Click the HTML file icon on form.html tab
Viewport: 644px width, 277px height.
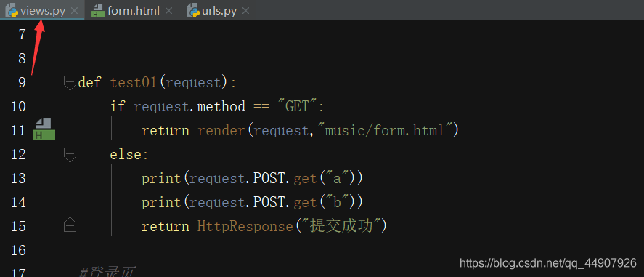(98, 11)
